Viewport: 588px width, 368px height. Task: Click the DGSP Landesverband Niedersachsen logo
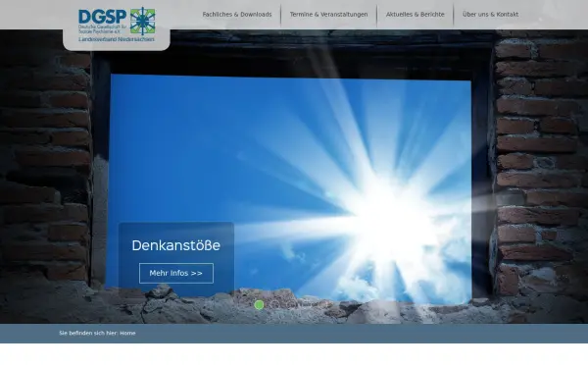[x=117, y=25]
